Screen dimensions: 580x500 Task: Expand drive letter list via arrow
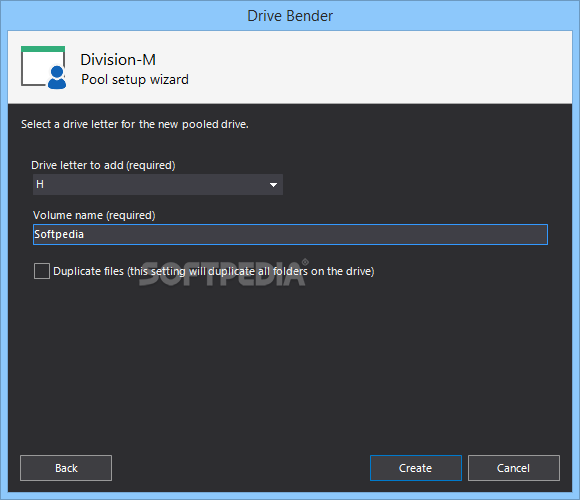point(273,185)
